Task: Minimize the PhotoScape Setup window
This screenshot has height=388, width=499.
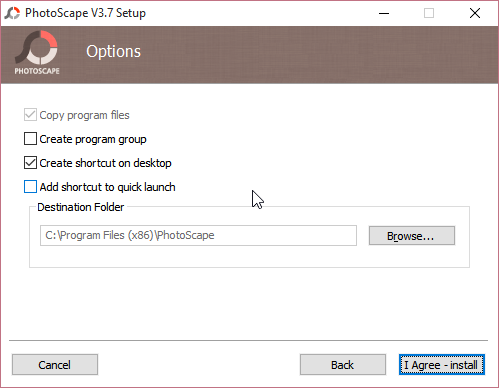Action: click(384, 13)
